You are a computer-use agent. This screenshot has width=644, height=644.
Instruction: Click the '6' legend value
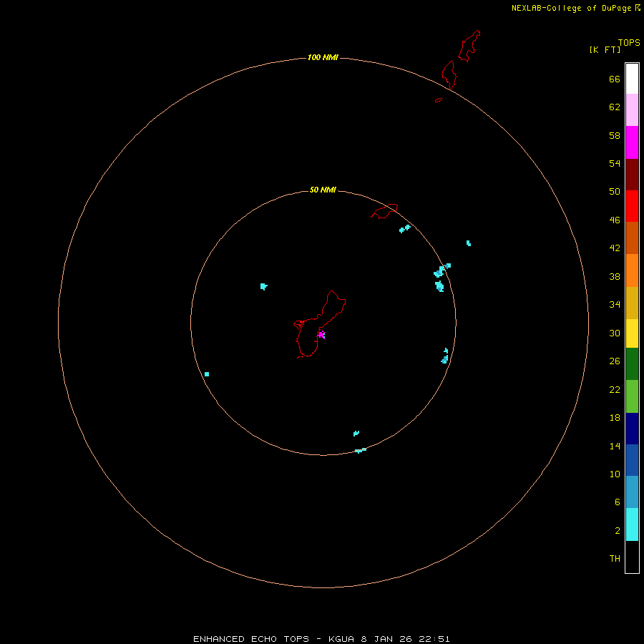(x=618, y=502)
